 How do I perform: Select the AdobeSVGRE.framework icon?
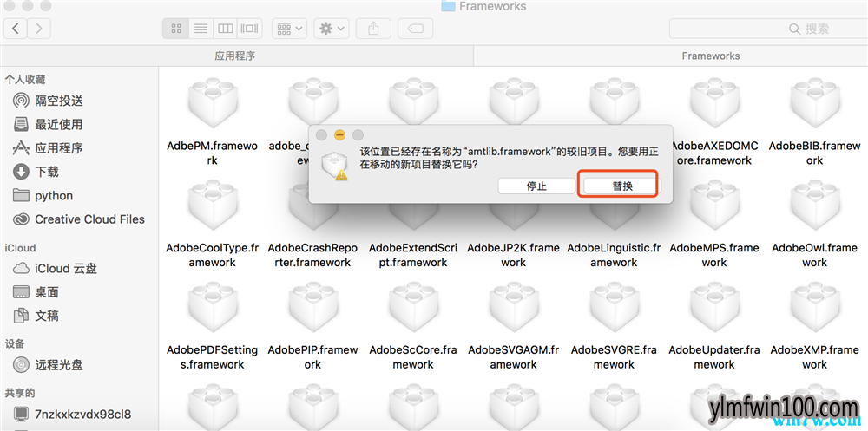[x=614, y=308]
